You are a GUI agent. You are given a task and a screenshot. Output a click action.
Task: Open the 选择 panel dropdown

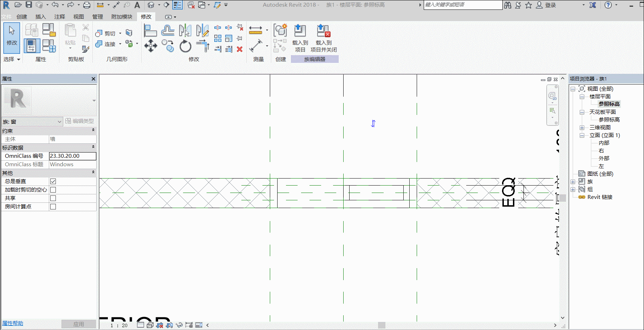[12, 59]
